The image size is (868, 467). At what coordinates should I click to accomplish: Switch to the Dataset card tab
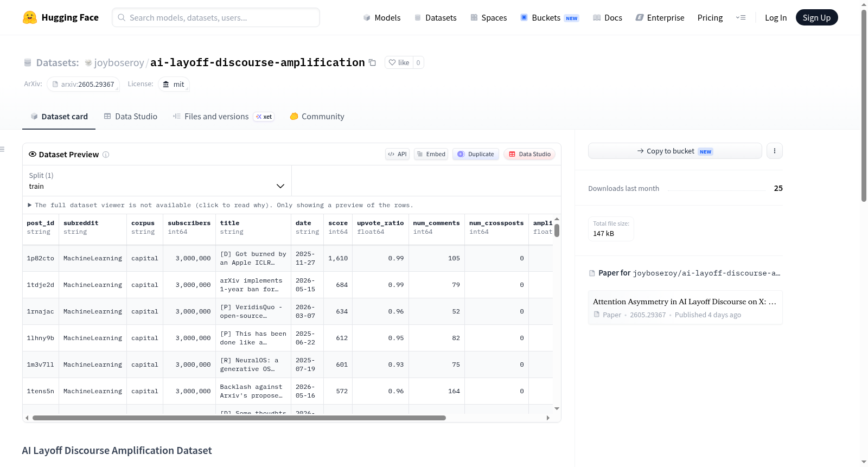59,117
